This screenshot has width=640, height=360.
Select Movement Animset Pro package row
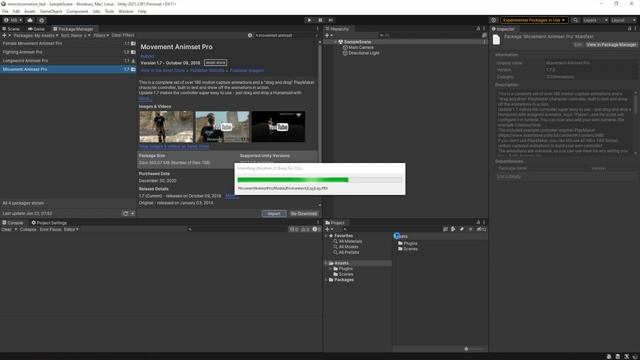[68, 69]
